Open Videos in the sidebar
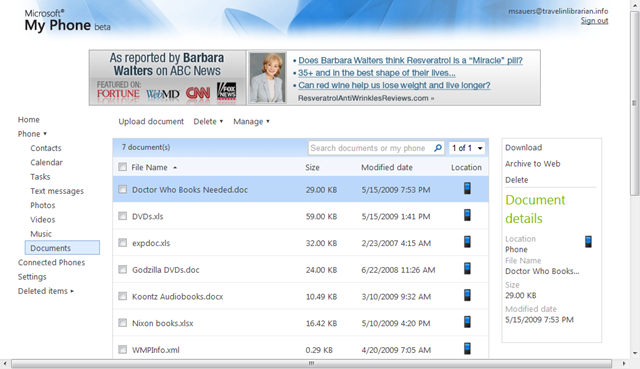Viewport: 640px width, 369px height. (x=42, y=220)
